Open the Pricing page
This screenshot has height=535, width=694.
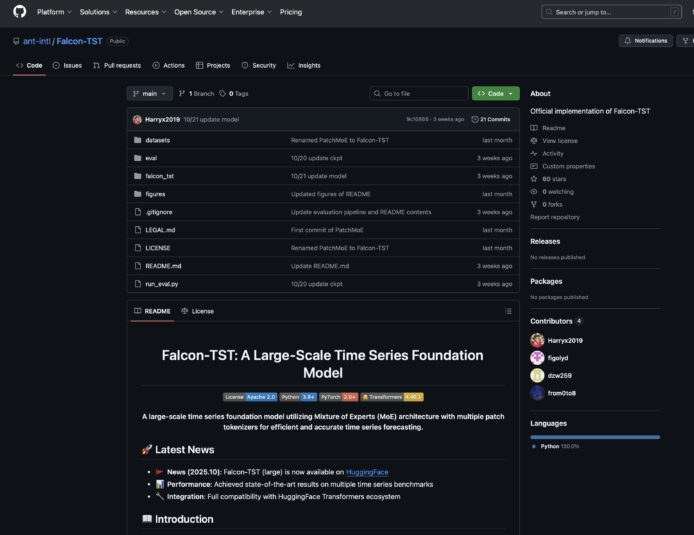[x=291, y=12]
